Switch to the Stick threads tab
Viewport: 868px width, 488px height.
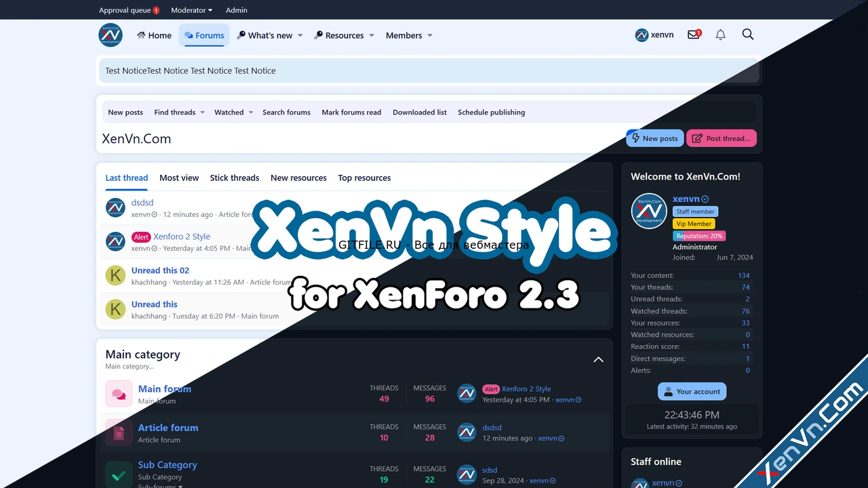tap(235, 178)
